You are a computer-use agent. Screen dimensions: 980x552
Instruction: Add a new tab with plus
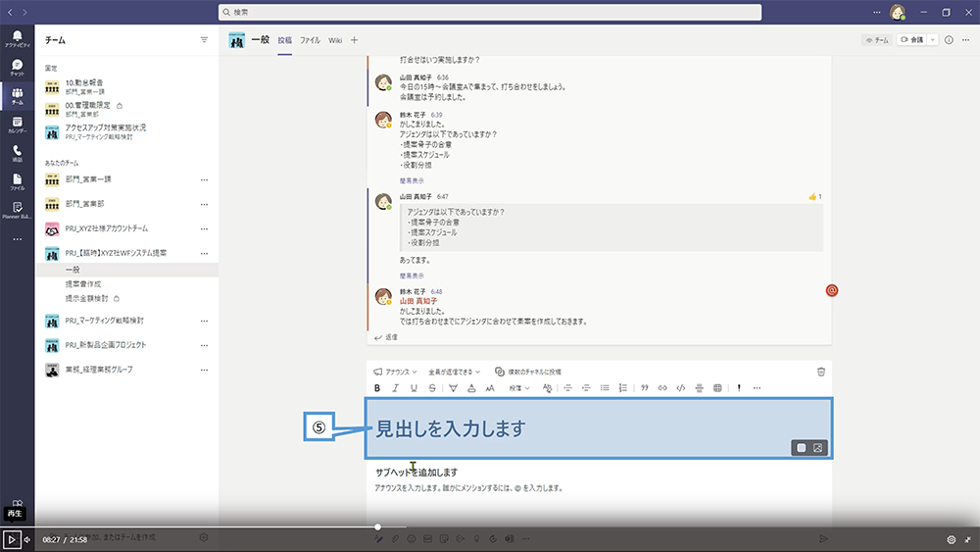coord(355,40)
